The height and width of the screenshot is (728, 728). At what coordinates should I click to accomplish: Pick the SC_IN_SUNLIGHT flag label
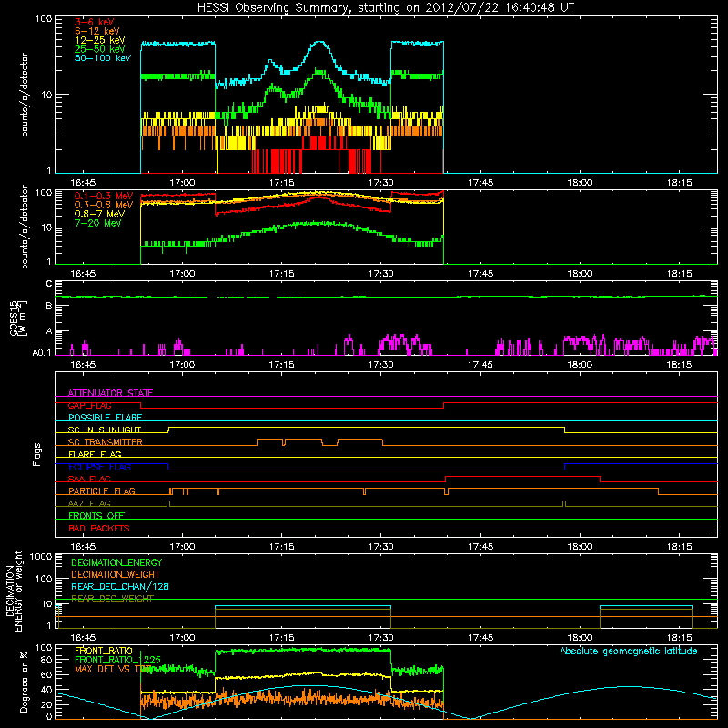pos(105,430)
